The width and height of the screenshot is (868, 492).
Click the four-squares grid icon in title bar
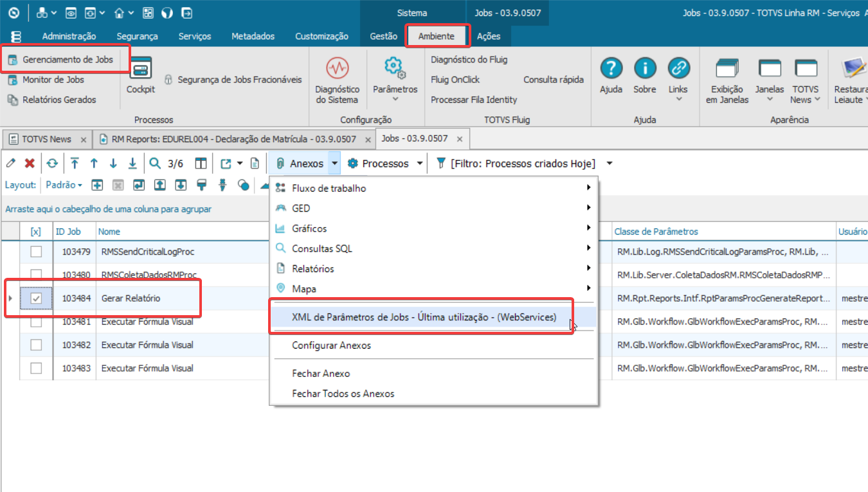(149, 13)
